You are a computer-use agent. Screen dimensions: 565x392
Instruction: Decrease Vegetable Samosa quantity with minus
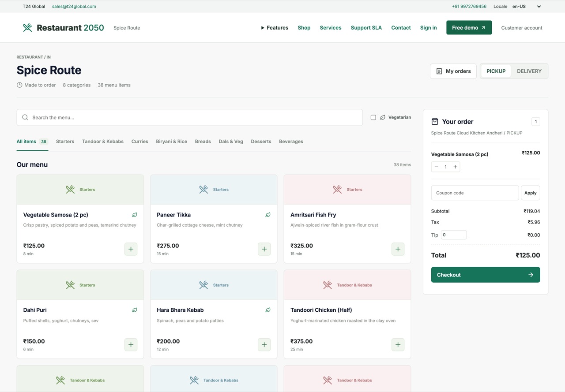pyautogui.click(x=437, y=167)
